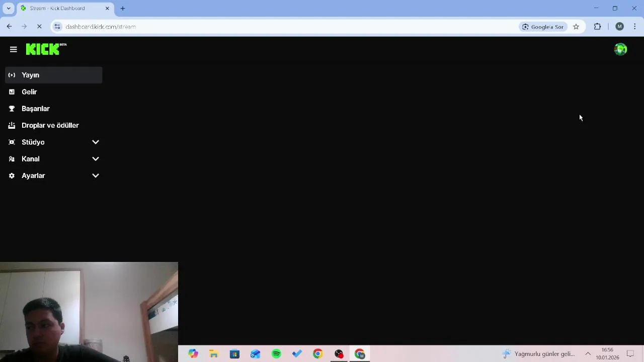
Task: Open File Explorer from taskbar
Action: pyautogui.click(x=214, y=354)
